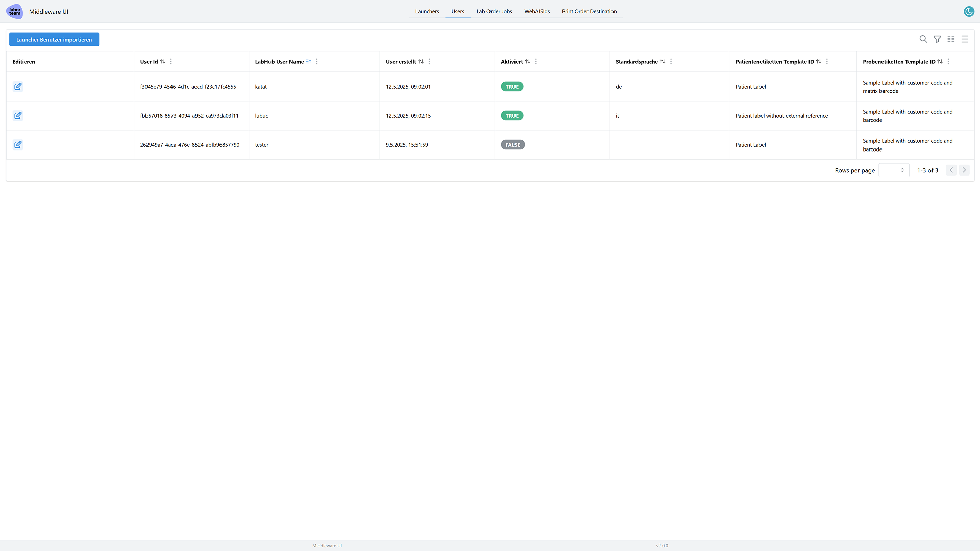Select user id f3045e79-4546-4d1c-aecd-f23c17fc4555
The image size is (980, 551).
pyautogui.click(x=188, y=87)
